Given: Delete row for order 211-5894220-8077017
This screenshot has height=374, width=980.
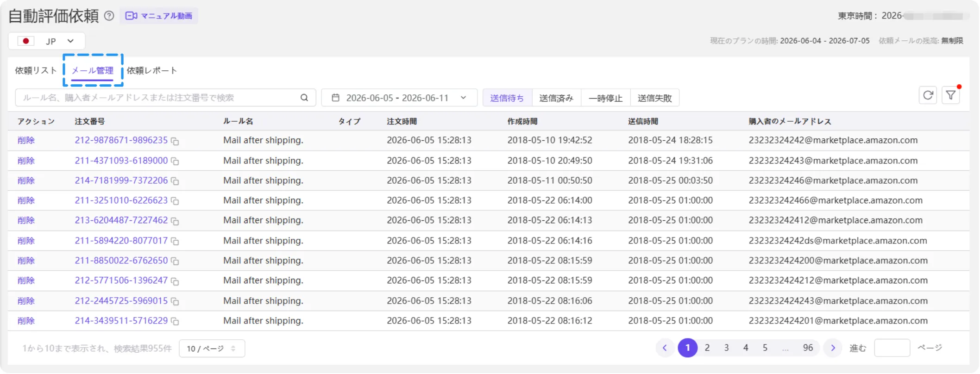Looking at the screenshot, I should (x=26, y=241).
